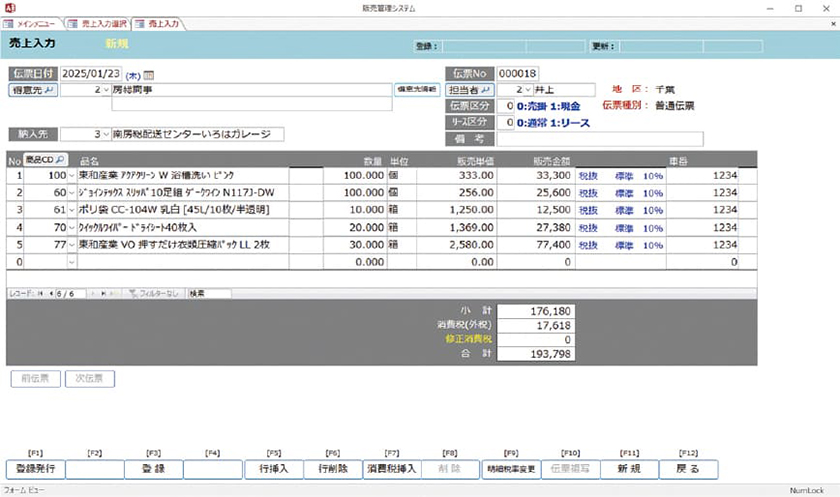Click the Access app icon in title bar
This screenshot has width=840, height=497.
point(10,8)
